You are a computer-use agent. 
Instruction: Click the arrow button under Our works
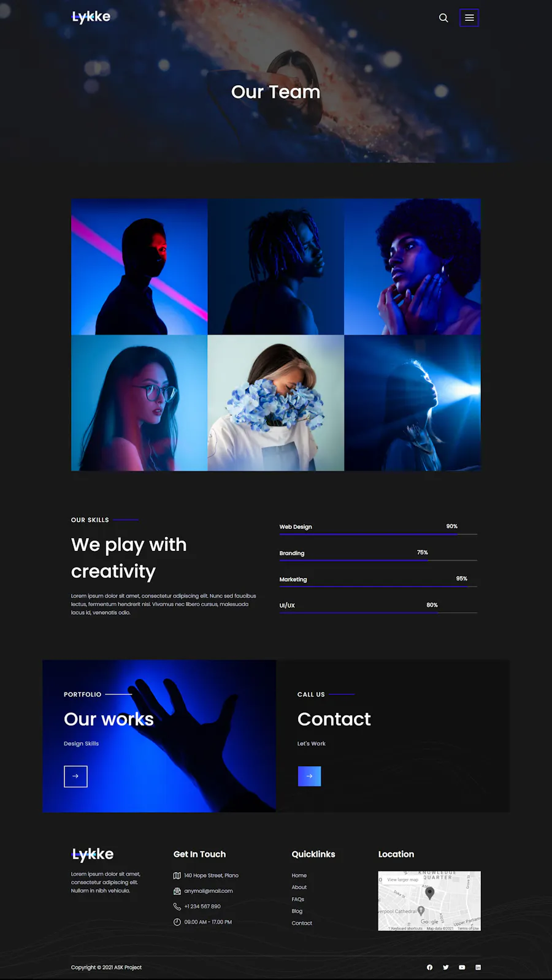pyautogui.click(x=75, y=776)
